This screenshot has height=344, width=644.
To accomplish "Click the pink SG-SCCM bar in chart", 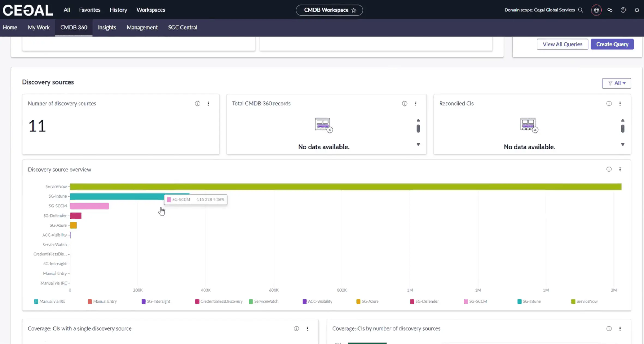I will 89,206.
